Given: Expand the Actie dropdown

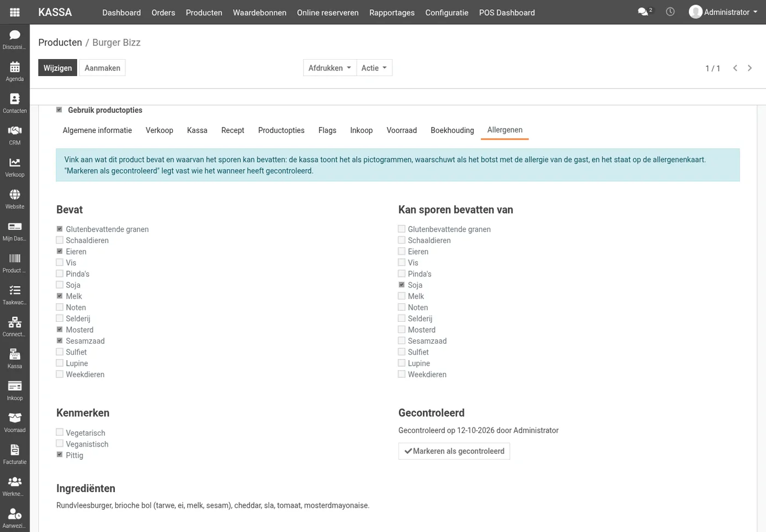Looking at the screenshot, I should point(374,68).
